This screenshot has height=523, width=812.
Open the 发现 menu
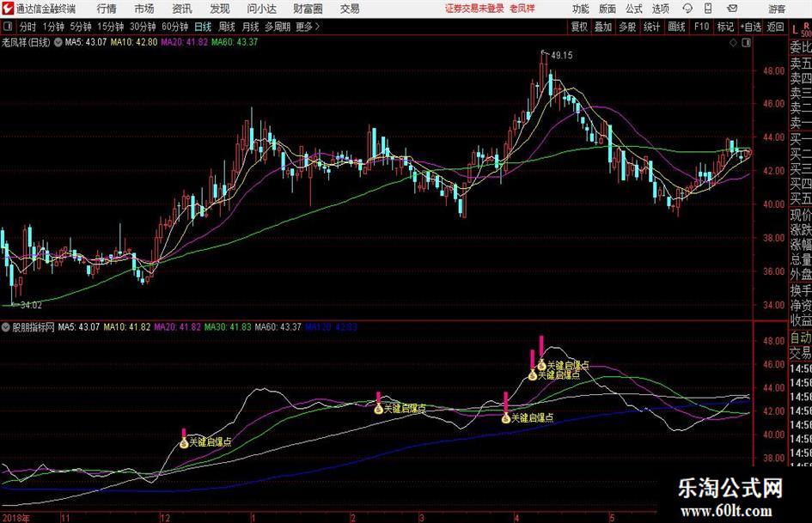pos(220,9)
